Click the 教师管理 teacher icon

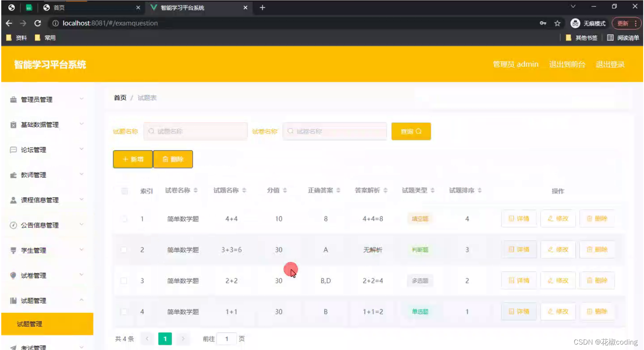(x=13, y=175)
